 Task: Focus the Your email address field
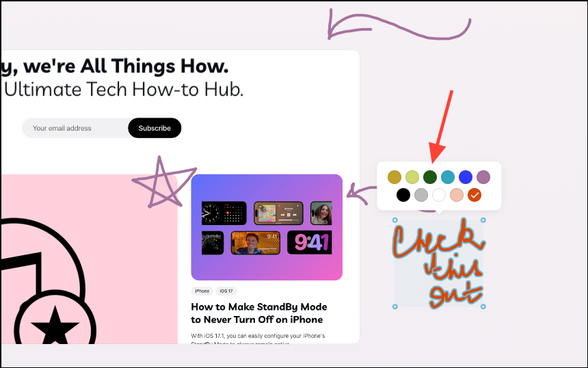pyautogui.click(x=75, y=128)
